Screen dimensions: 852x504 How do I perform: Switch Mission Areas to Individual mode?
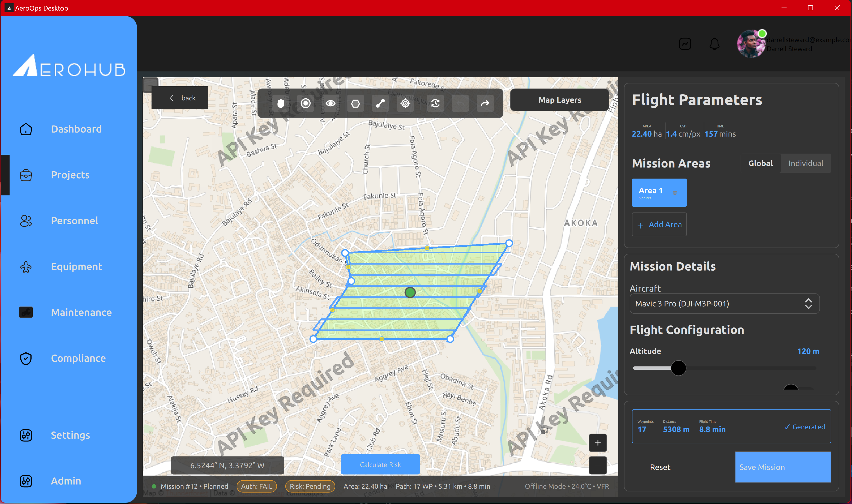805,163
